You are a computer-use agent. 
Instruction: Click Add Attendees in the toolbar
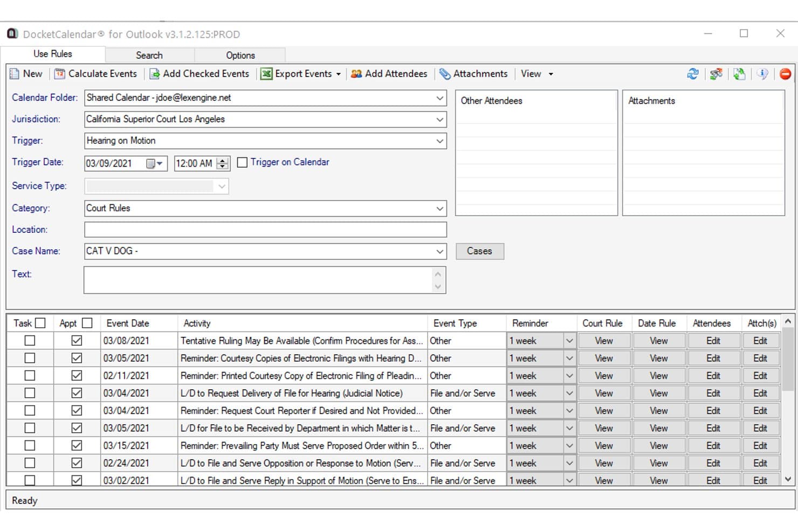click(389, 74)
